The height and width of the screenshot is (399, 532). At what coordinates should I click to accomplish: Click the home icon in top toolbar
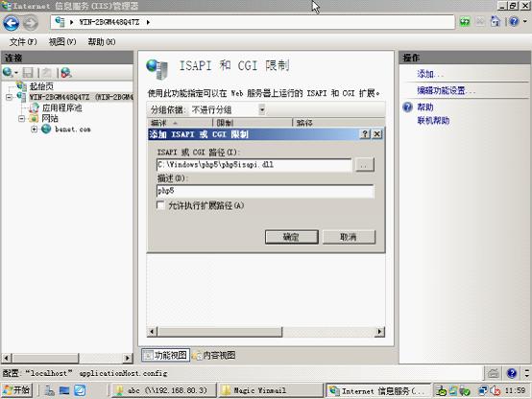496,21
